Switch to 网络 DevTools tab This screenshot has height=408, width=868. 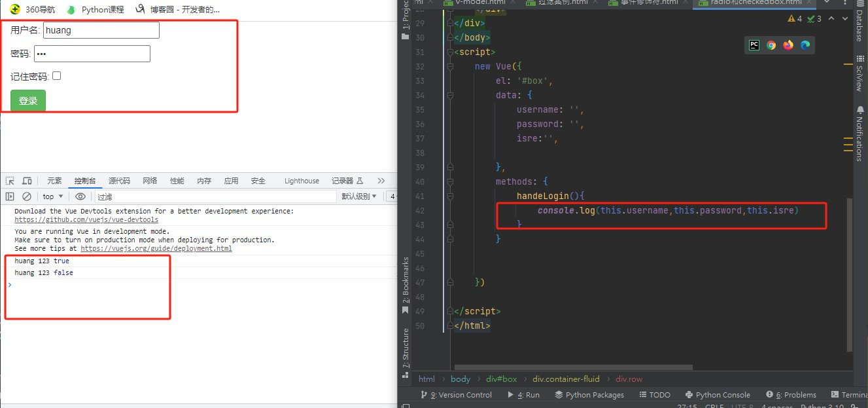pyautogui.click(x=150, y=181)
